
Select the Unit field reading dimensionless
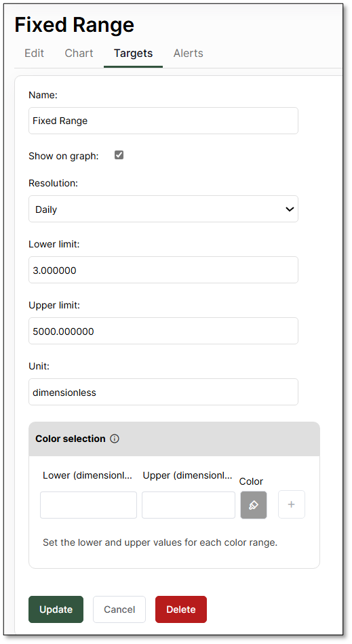163,392
